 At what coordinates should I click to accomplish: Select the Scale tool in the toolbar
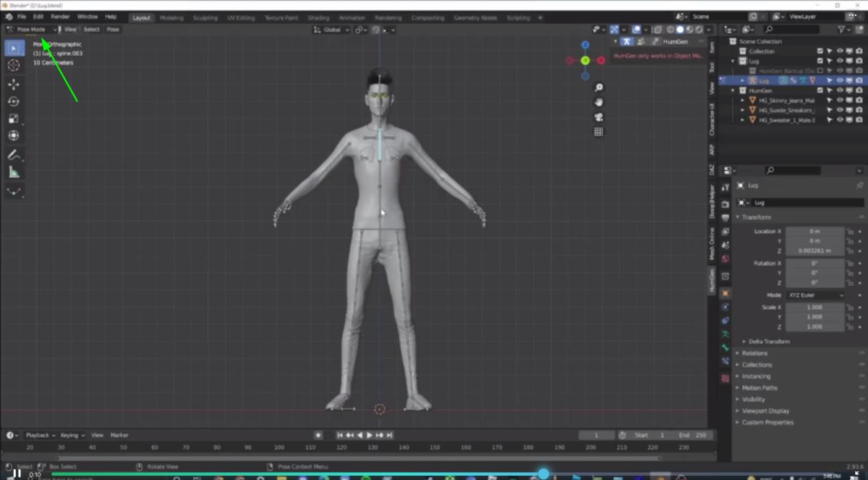tap(13, 119)
